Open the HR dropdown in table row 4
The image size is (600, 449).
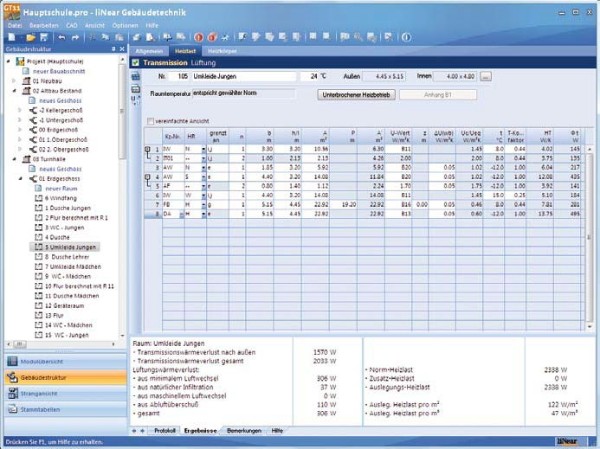(203, 177)
